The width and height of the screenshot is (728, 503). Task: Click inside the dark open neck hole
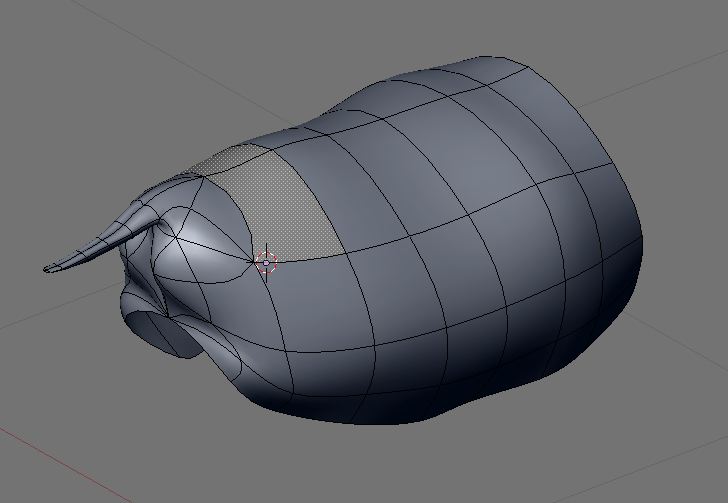pyautogui.click(x=162, y=334)
